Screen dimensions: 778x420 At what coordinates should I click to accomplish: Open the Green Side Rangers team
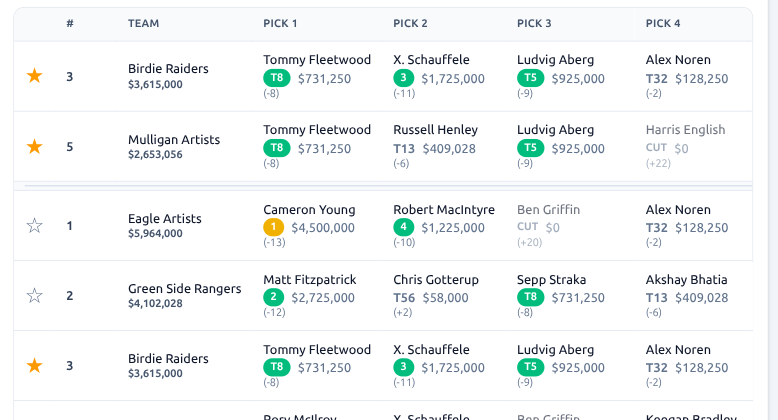click(x=184, y=289)
